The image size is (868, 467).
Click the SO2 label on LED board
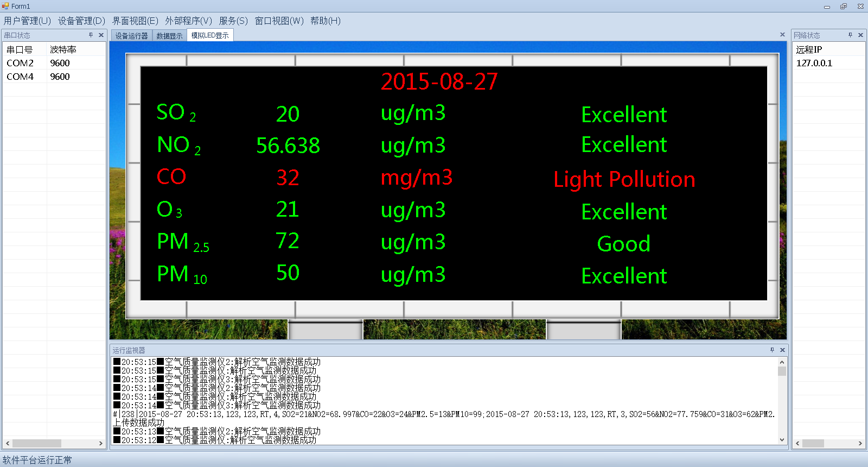[176, 113]
